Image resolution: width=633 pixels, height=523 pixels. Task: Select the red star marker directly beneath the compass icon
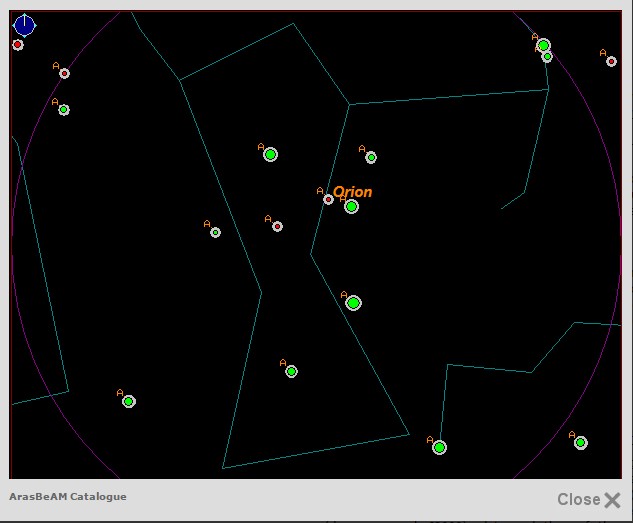click(x=17, y=44)
